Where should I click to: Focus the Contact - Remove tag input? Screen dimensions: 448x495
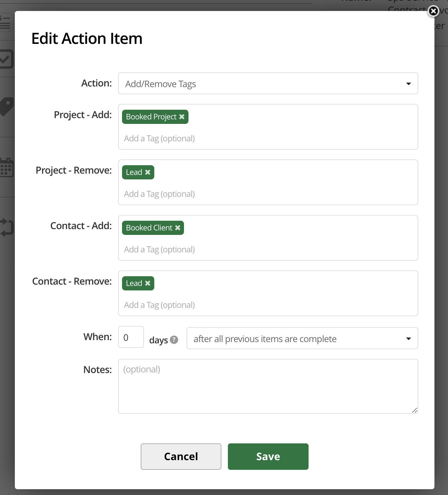[268, 305]
